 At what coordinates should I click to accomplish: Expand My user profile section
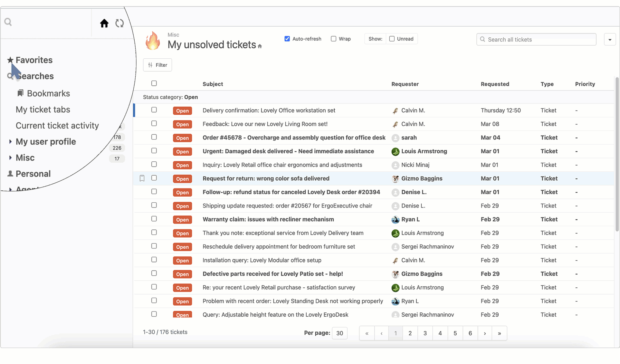click(x=10, y=141)
